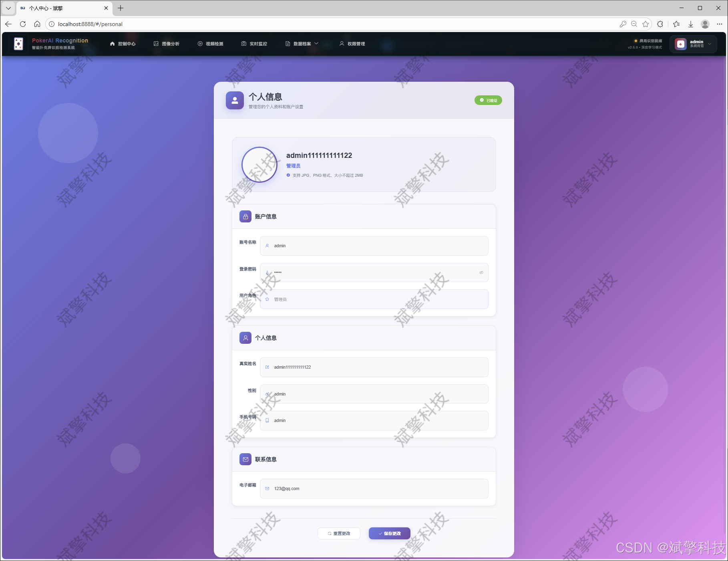This screenshot has width=728, height=561.
Task: Open the admin user dropdown
Action: (693, 44)
